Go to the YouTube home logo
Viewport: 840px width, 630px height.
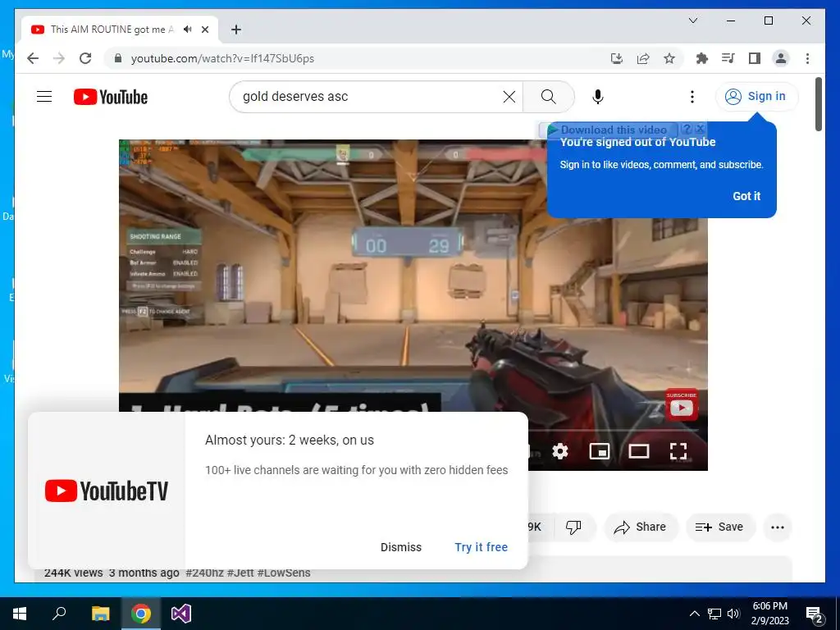[x=111, y=97]
